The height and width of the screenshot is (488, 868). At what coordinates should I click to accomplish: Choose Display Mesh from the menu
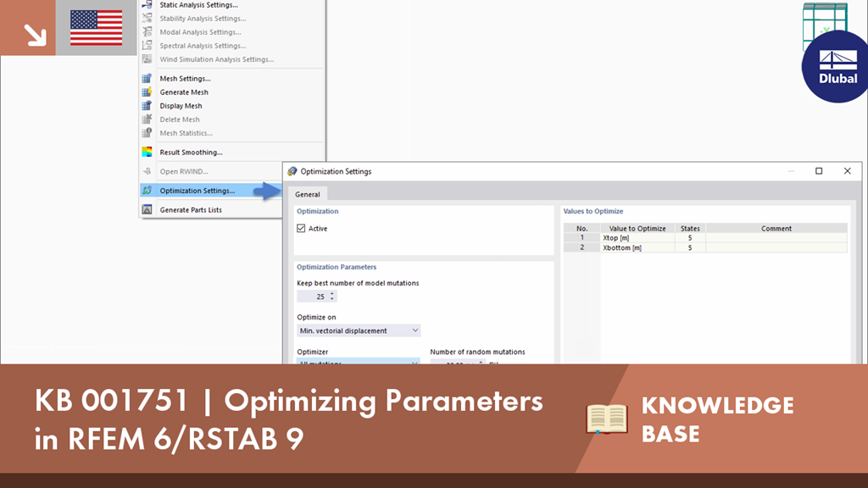(x=181, y=106)
